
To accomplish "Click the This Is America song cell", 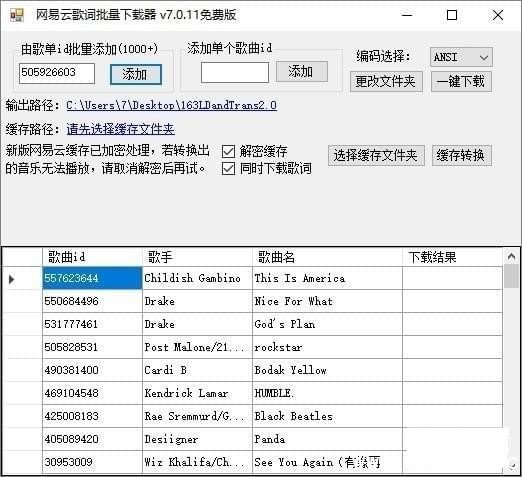I will pos(327,278).
